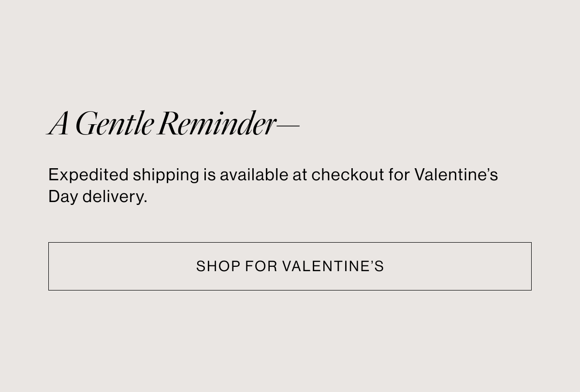The width and height of the screenshot is (580, 392).
Task: Click the left edge of the button border
Action: click(x=49, y=266)
